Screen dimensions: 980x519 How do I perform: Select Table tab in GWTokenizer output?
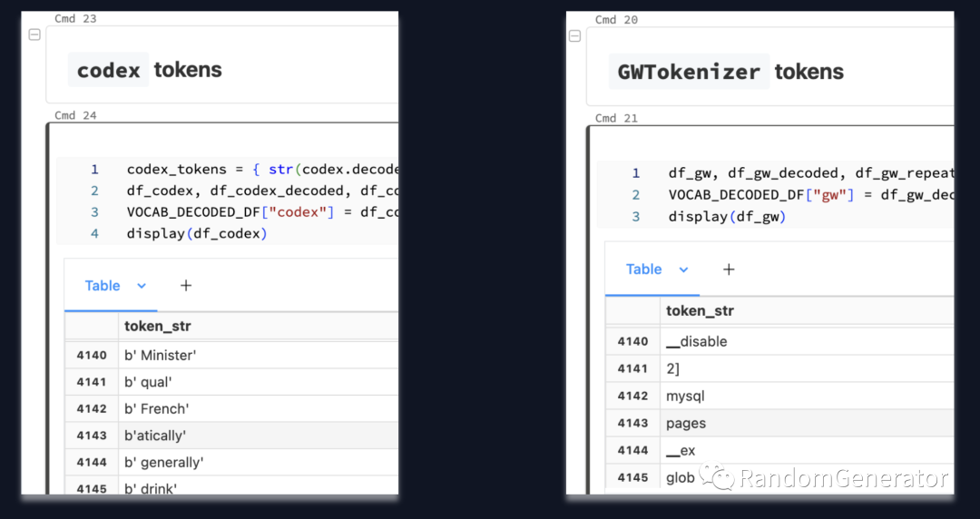643,269
